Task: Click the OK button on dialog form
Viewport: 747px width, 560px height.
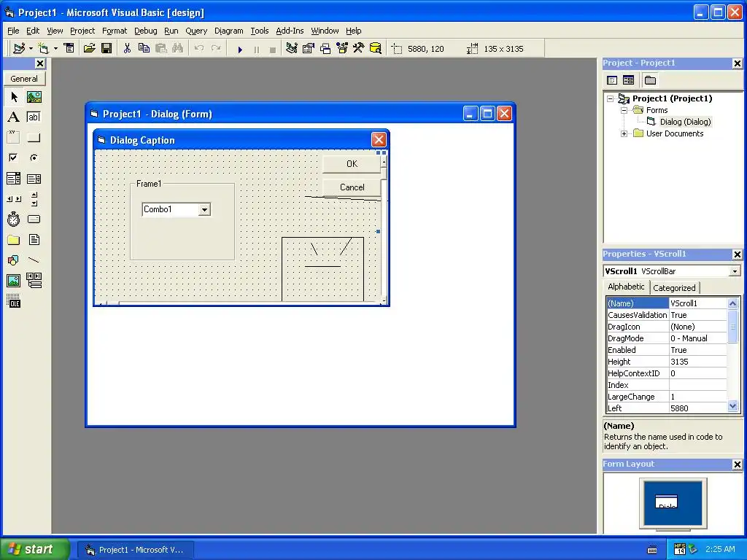Action: 352,164
